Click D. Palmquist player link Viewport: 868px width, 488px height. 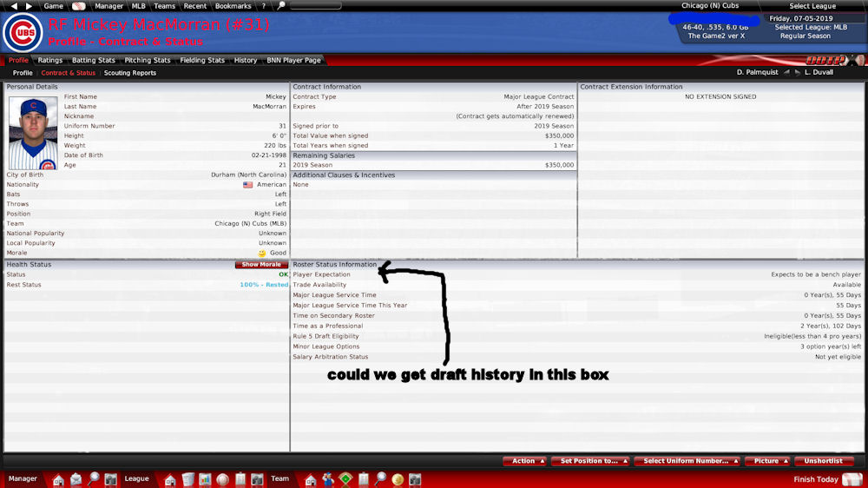tap(757, 73)
